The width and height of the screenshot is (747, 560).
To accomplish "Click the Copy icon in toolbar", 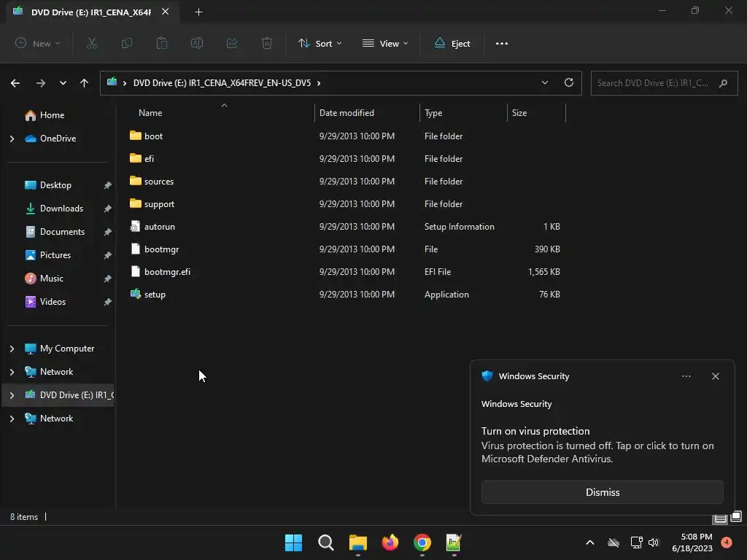I will (x=127, y=43).
